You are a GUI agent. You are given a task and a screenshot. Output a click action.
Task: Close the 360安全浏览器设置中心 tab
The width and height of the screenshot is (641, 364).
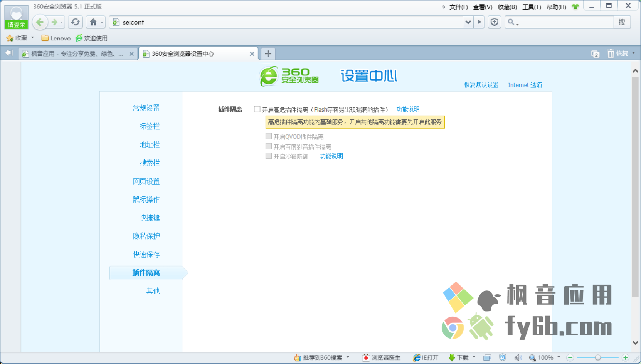pos(252,54)
